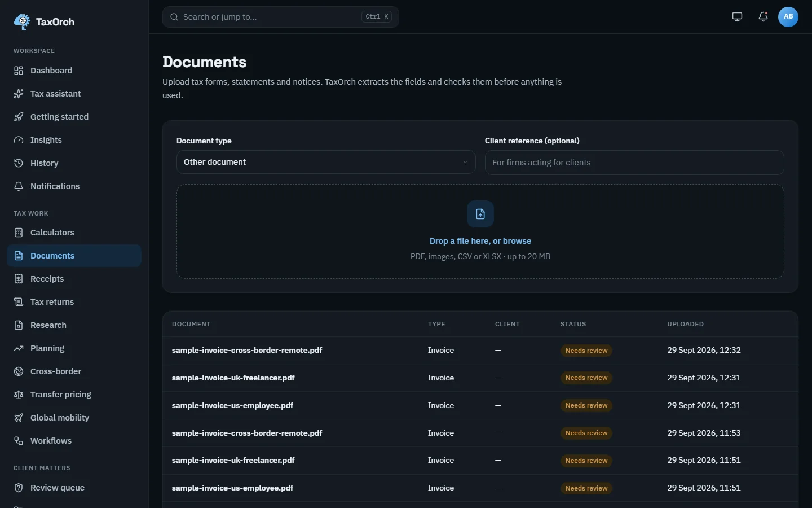
Task: Open sample-invoice-uk-freelancer.pdf uploaded 12:31
Action: [233, 378]
